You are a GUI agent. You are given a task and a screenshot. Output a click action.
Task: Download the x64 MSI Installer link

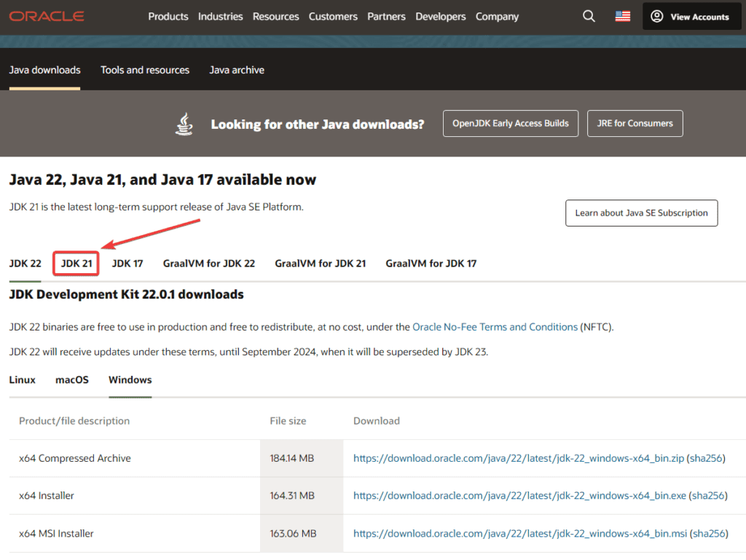pos(519,533)
